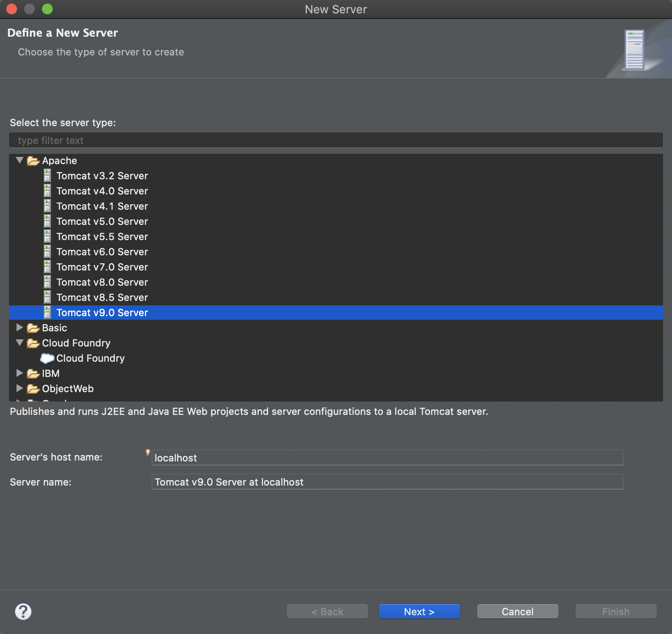Image resolution: width=672 pixels, height=634 pixels.
Task: Click the Tomcat v8.0 Server icon
Action: tap(47, 282)
